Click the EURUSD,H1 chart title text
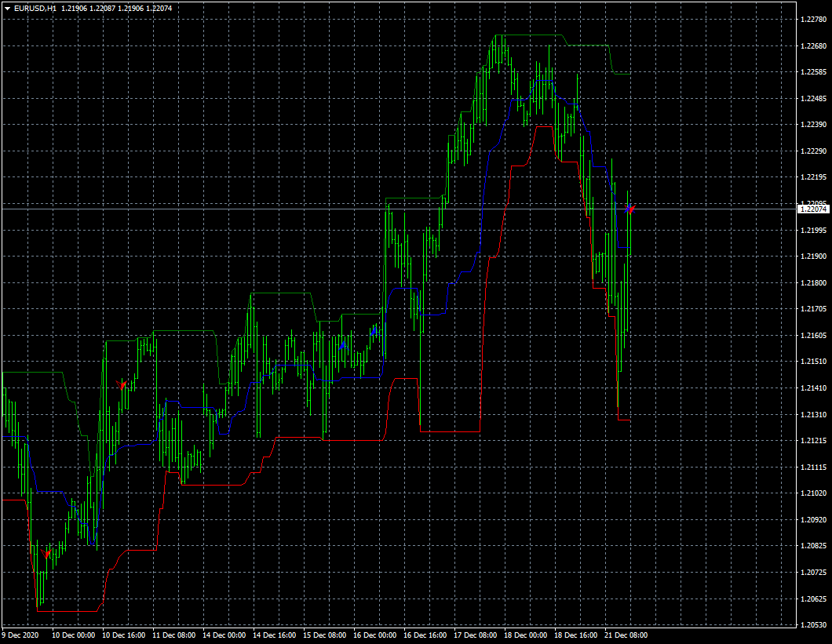 point(35,9)
